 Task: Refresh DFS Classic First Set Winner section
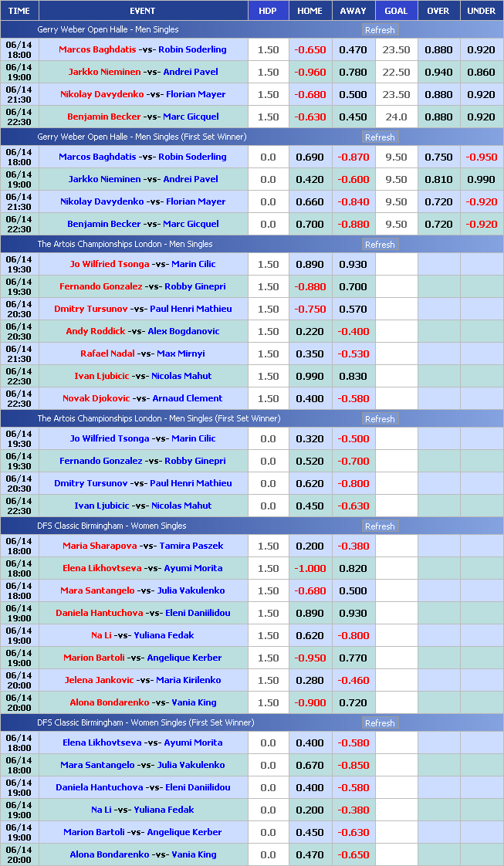click(379, 723)
